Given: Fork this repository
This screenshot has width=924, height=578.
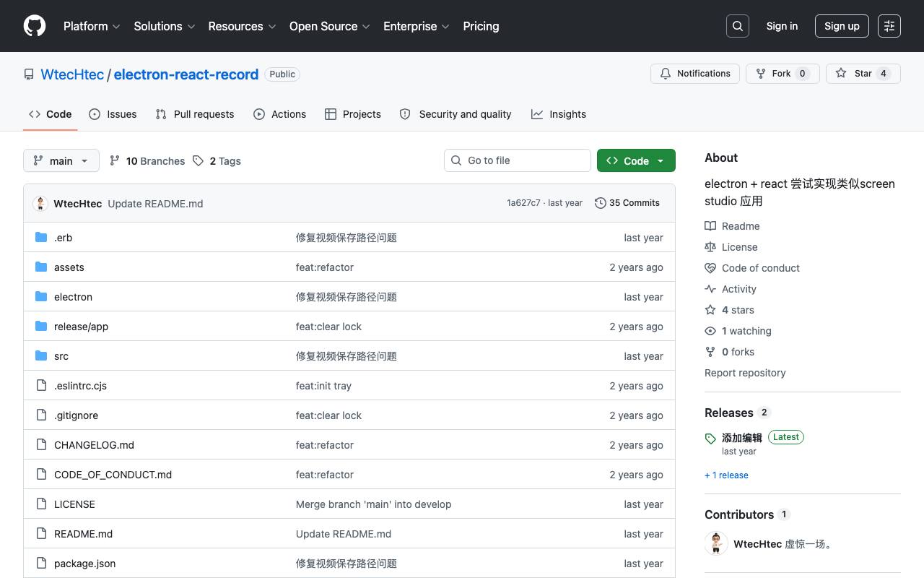Looking at the screenshot, I should click(783, 74).
